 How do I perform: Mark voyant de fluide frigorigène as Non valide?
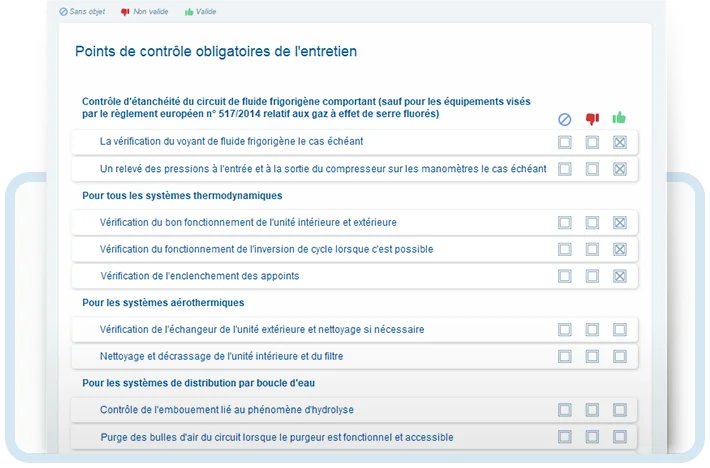pos(592,143)
